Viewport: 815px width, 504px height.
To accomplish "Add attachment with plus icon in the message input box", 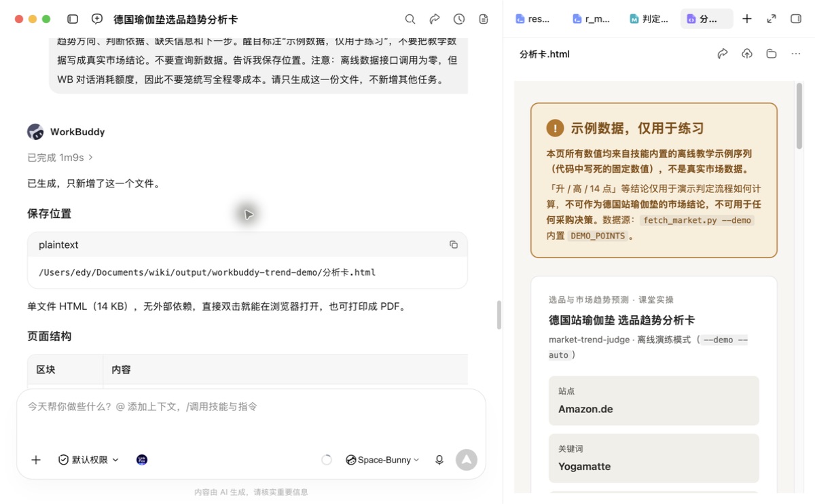I will pyautogui.click(x=36, y=460).
